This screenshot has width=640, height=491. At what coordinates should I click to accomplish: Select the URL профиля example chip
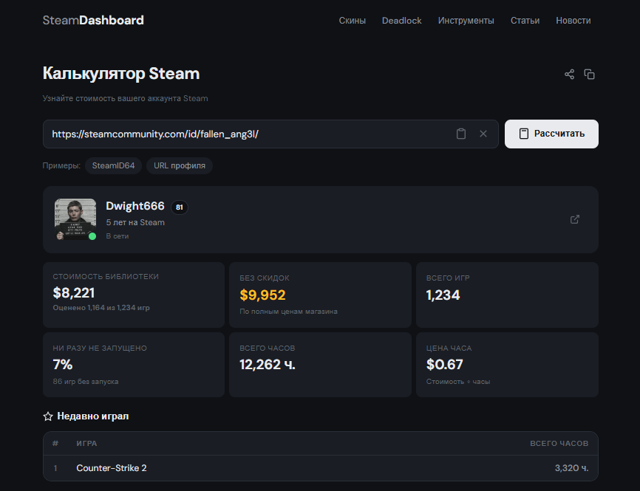(180, 166)
